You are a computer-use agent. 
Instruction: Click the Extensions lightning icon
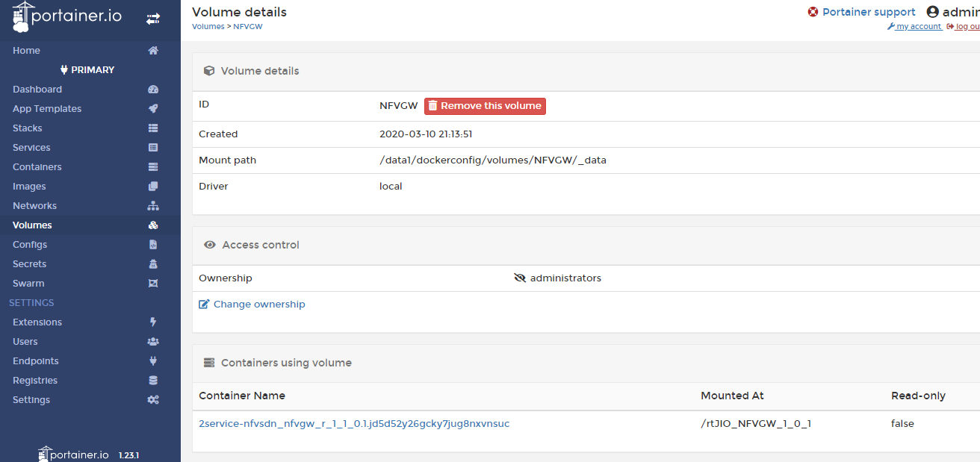pyautogui.click(x=153, y=322)
